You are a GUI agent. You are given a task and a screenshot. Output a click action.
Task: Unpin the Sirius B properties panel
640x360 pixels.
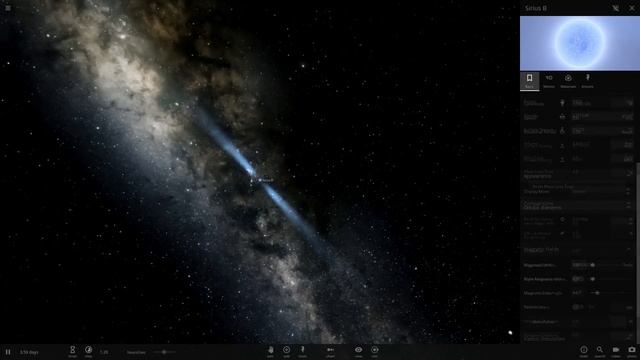tap(616, 8)
